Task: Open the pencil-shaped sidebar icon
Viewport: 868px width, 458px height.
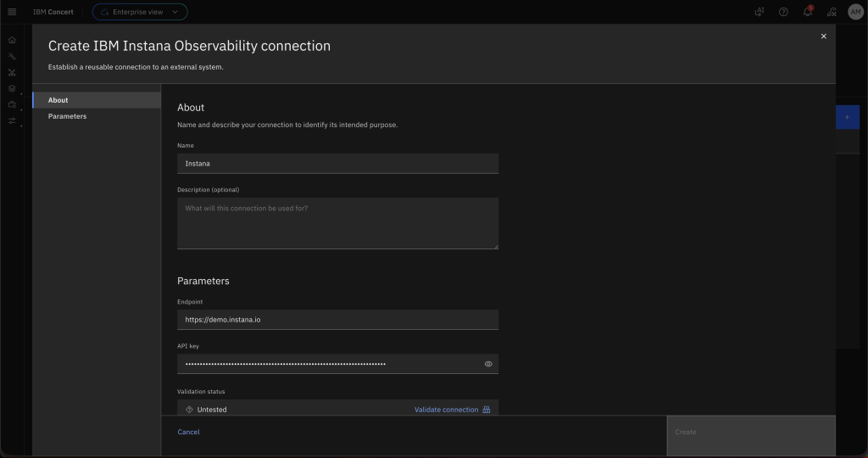Action: pos(12,56)
